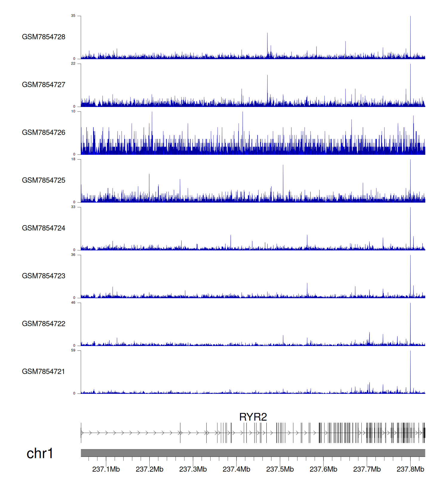
Task: Select the GSM7854725 track label
Action: (x=44, y=180)
